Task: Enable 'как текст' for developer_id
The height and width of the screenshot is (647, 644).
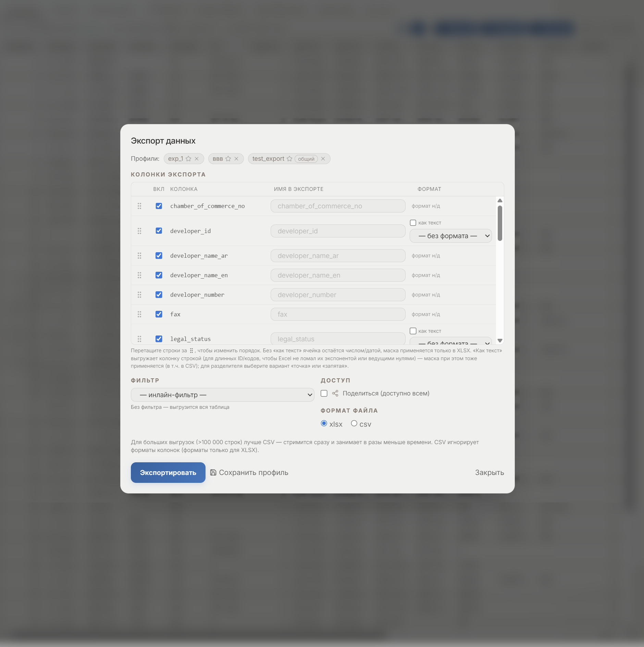Action: 413,223
